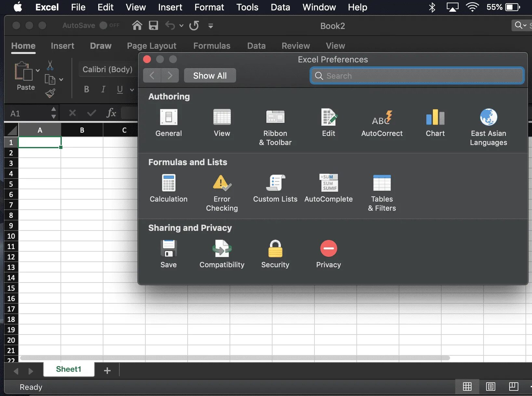Open Customize Quick Access Toolbar dropdown
The image size is (532, 396).
pyautogui.click(x=211, y=26)
